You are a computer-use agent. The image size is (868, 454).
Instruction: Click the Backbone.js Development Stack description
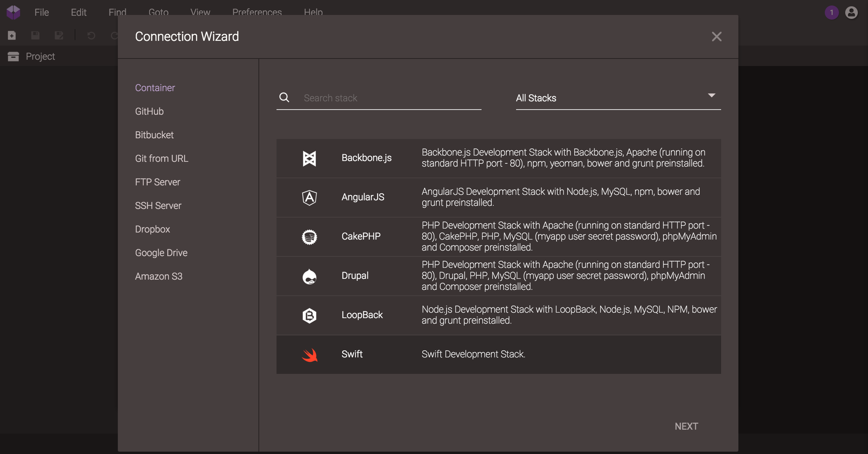564,157
